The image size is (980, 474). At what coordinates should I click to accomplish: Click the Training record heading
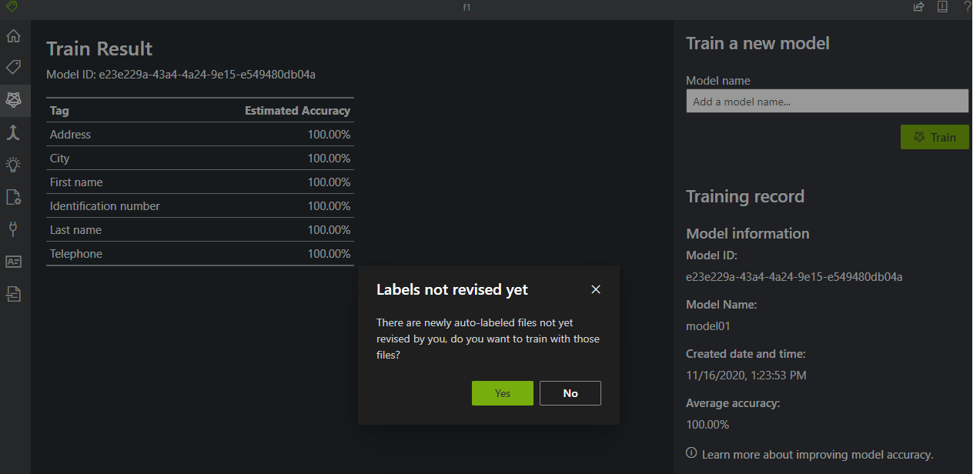[x=745, y=196]
